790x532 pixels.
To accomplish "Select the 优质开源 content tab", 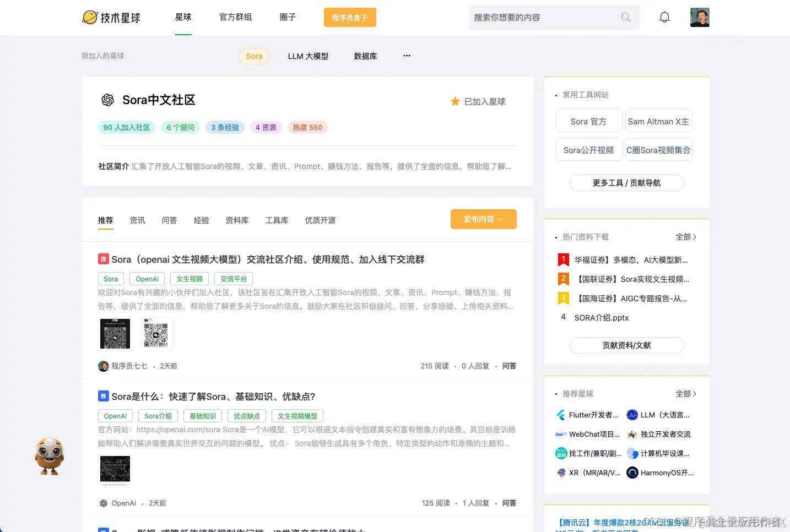I will [x=321, y=220].
